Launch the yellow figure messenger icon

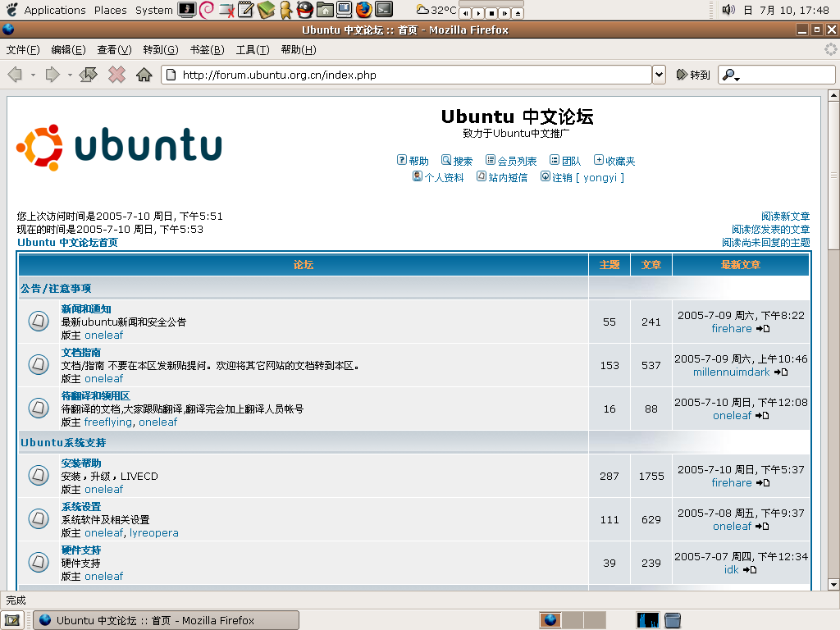286,10
